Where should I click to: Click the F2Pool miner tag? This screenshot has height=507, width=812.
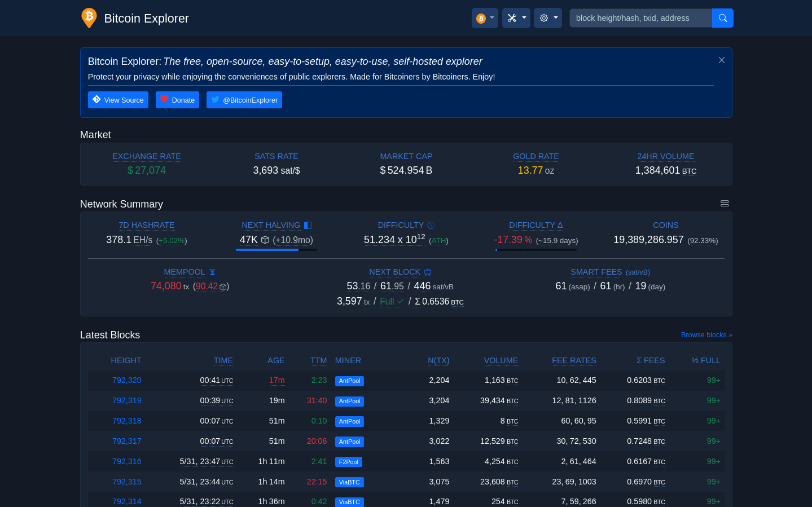coord(348,462)
